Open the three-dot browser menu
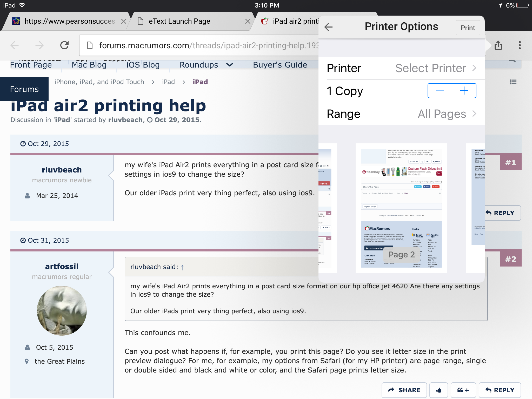The image size is (532, 399). (x=520, y=45)
